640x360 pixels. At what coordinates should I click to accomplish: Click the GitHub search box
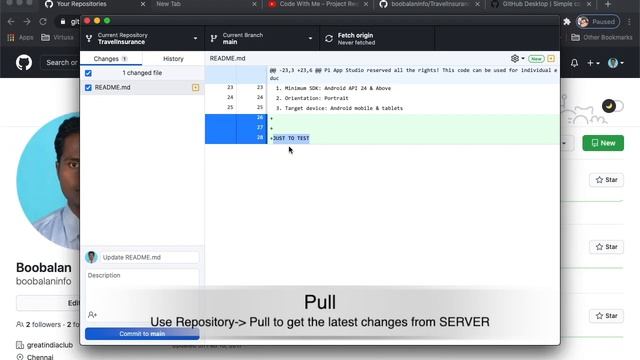(x=59, y=62)
